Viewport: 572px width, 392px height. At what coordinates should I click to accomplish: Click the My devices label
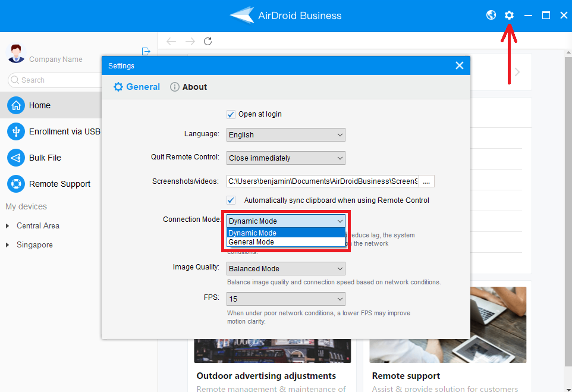[26, 206]
